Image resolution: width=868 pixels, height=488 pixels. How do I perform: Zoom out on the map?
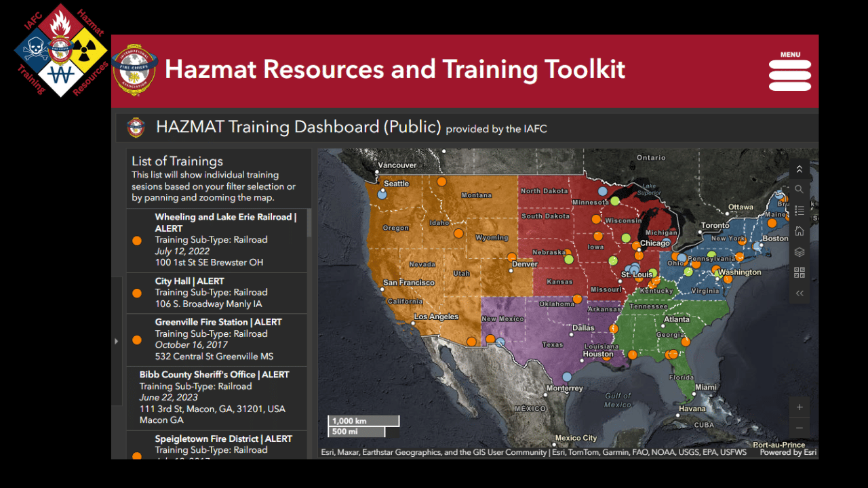800,428
